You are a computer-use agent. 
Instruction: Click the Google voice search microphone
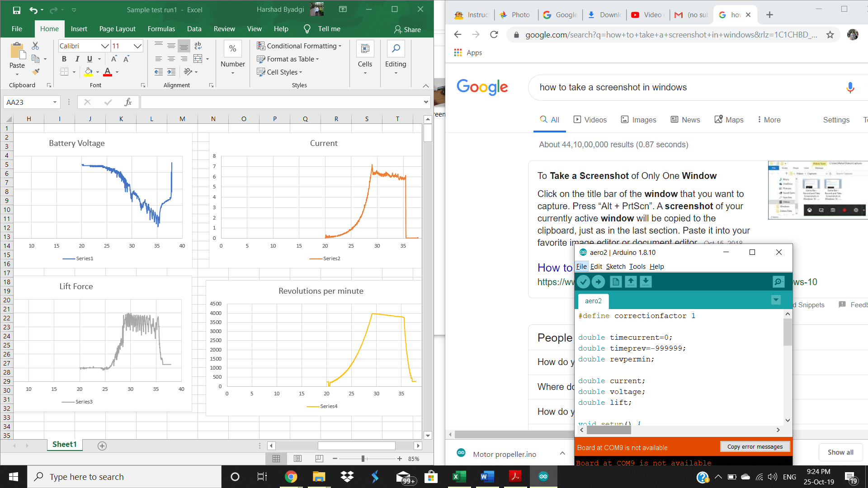pyautogui.click(x=850, y=88)
